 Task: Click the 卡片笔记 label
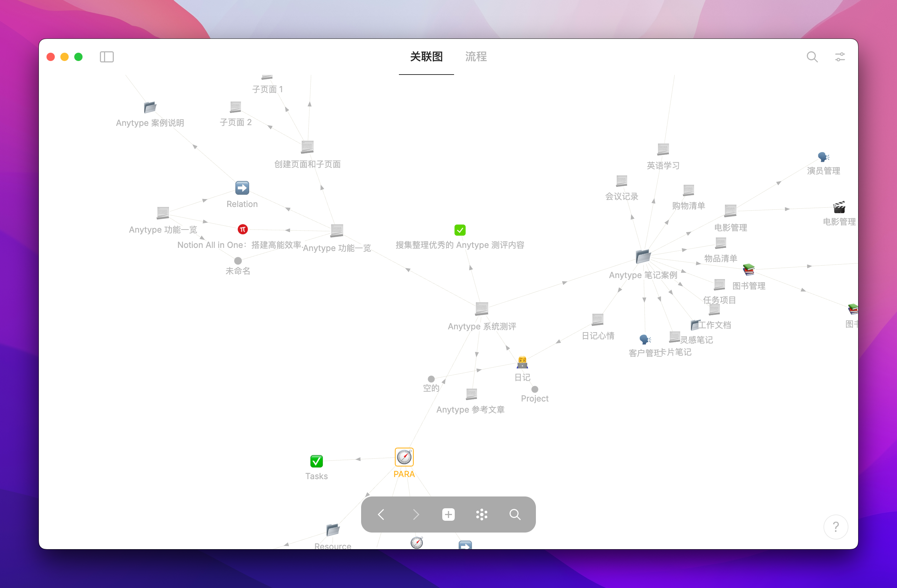[x=675, y=352]
